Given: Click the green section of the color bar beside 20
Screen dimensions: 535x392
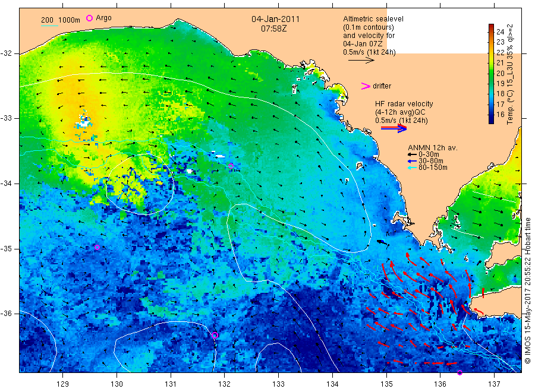Looking at the screenshot, I should coord(492,73).
